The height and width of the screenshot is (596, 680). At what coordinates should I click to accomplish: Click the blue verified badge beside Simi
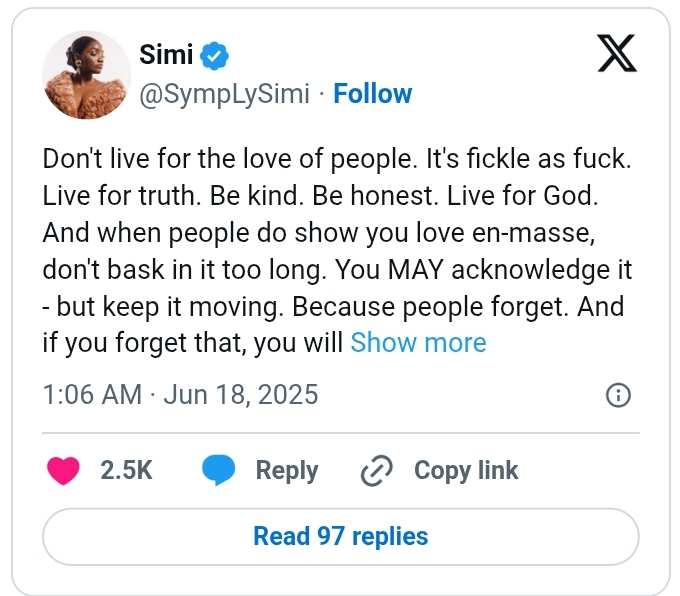[214, 56]
